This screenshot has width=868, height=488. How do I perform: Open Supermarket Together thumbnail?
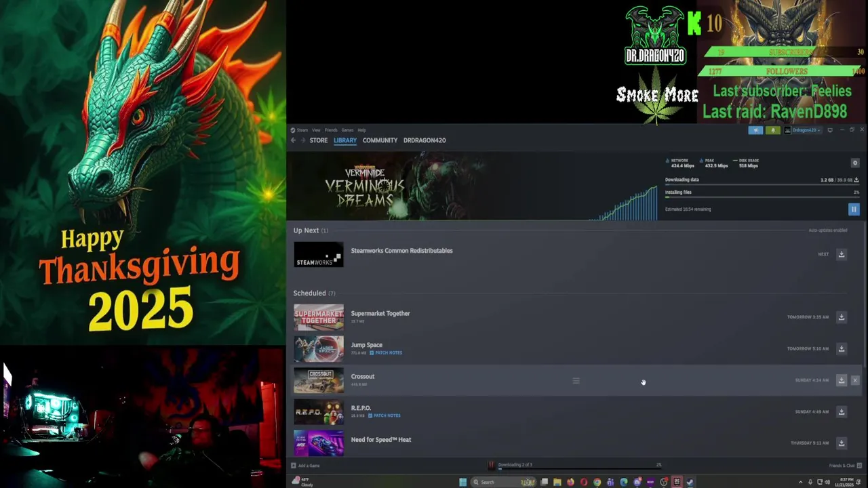tap(319, 317)
